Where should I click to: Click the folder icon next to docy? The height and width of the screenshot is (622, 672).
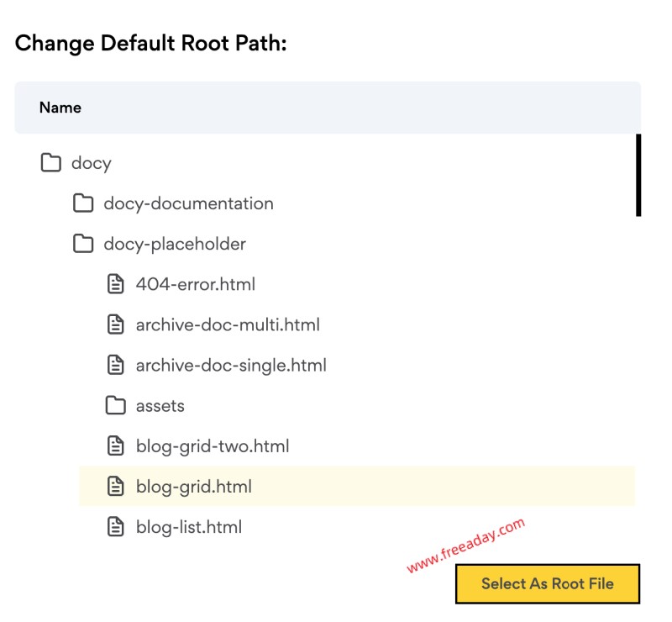(x=50, y=163)
